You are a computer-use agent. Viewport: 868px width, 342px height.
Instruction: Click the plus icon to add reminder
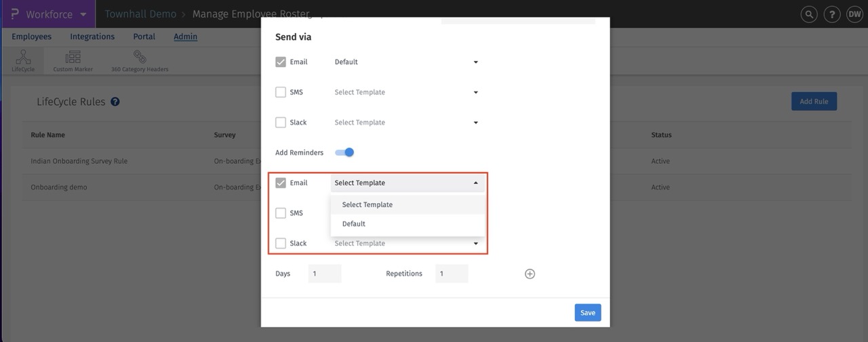click(530, 274)
